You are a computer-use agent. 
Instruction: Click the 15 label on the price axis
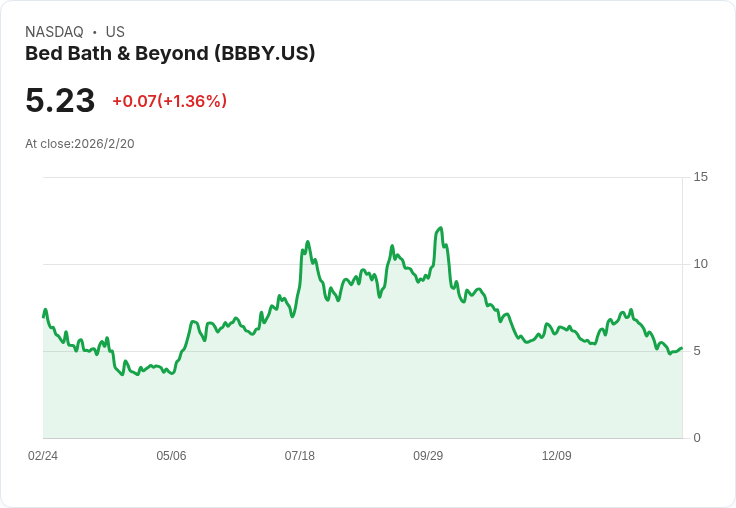(700, 177)
